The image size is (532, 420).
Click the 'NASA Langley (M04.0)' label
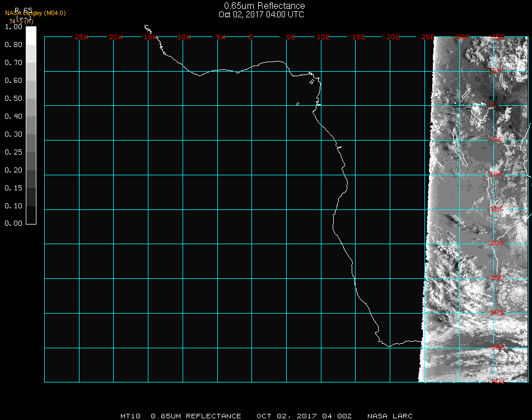point(35,13)
